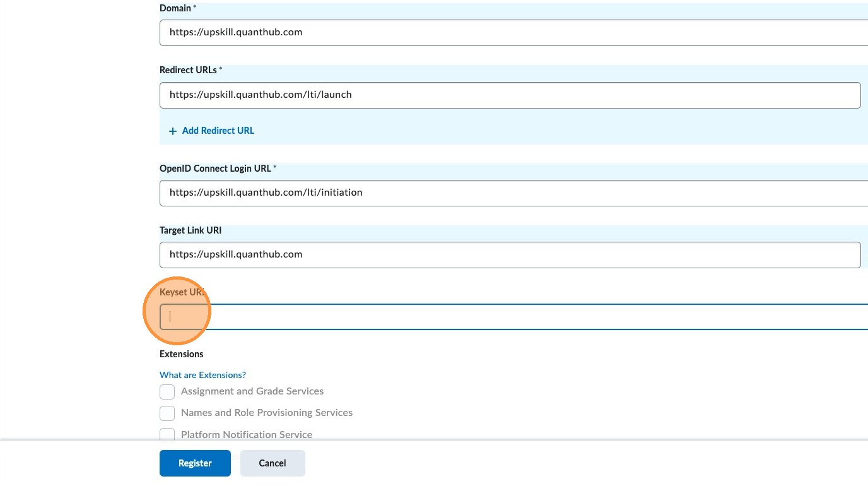Click the 'Extensions' section heading
The height and width of the screenshot is (486, 868).
point(182,354)
